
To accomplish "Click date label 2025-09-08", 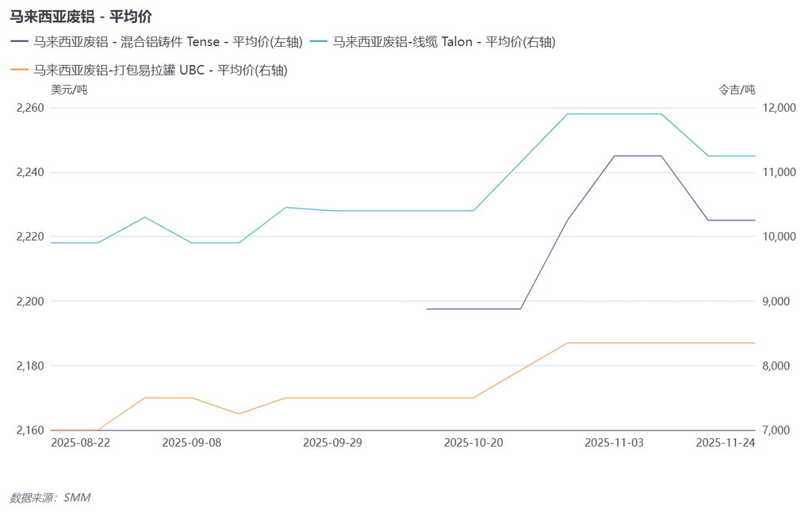I will point(192,443).
